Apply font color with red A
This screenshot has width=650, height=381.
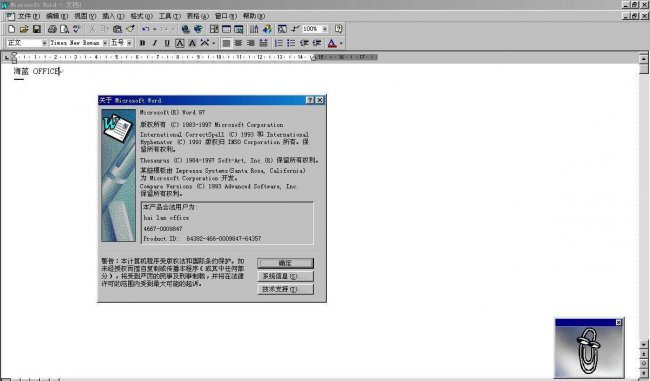(x=332, y=43)
